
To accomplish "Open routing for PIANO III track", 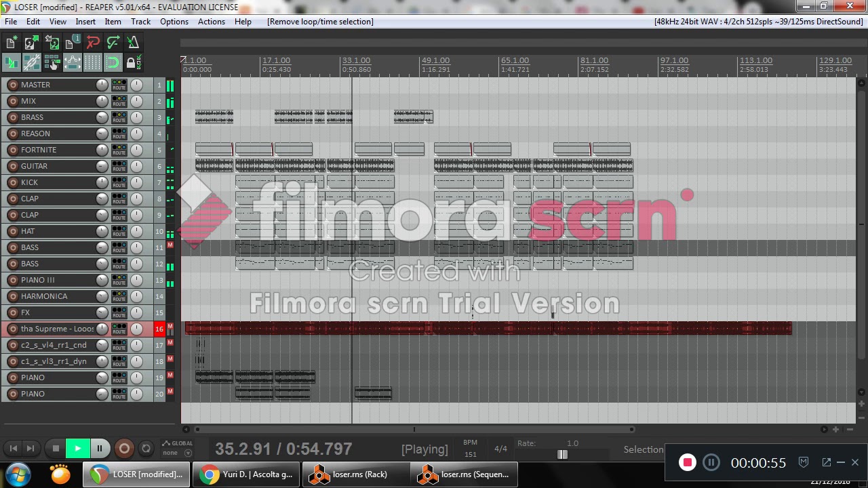I will 119,280.
